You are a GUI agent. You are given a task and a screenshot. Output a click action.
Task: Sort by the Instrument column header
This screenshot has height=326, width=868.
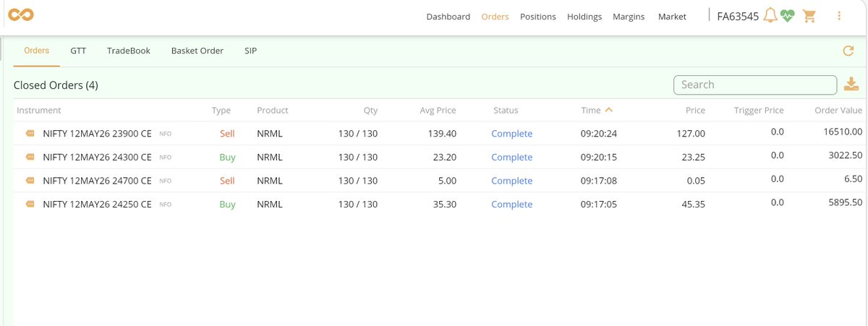[39, 110]
